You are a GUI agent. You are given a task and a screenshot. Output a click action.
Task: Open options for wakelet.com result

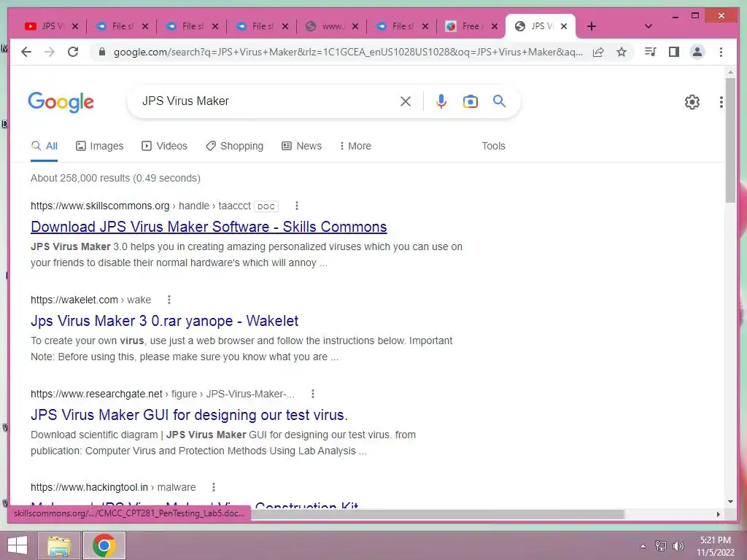169,300
